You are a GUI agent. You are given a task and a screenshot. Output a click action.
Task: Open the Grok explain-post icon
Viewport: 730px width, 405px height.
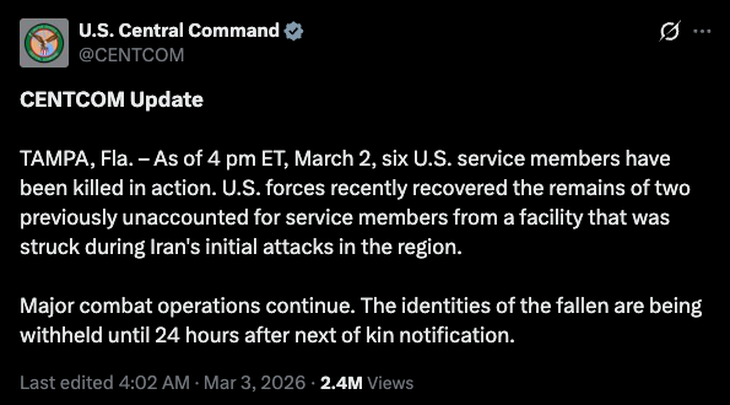point(671,32)
